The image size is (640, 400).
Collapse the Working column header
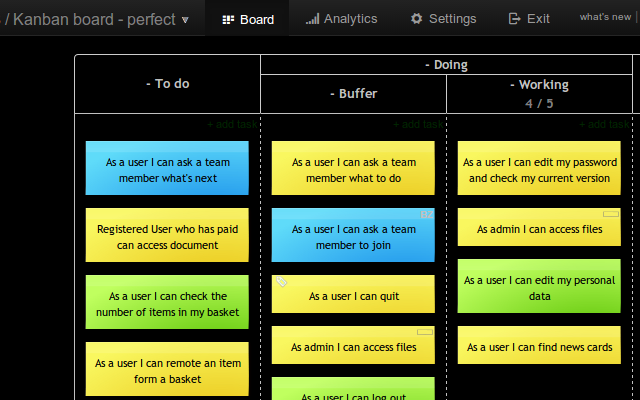[512, 85]
